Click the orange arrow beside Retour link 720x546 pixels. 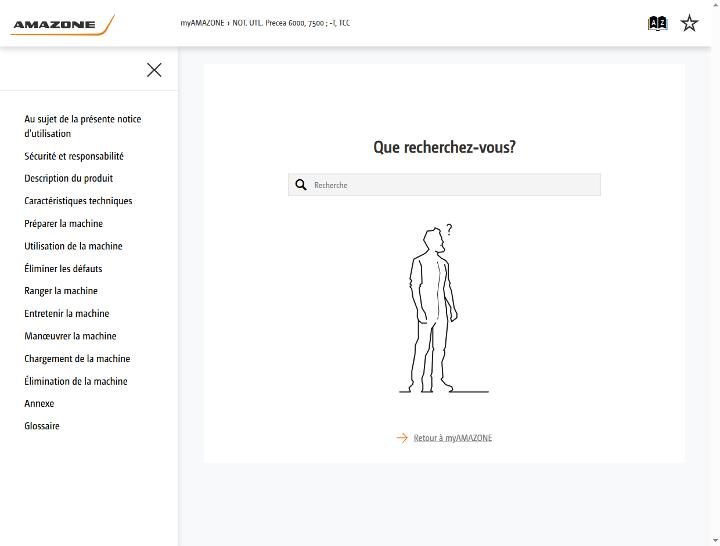[x=402, y=438]
